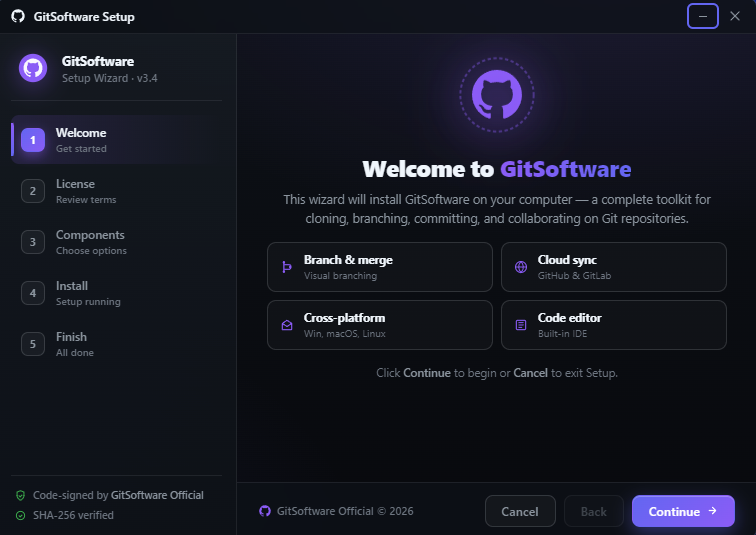Image resolution: width=756 pixels, height=535 pixels.
Task: Click "Click Continue to begin" hint text
Action: [x=497, y=373]
